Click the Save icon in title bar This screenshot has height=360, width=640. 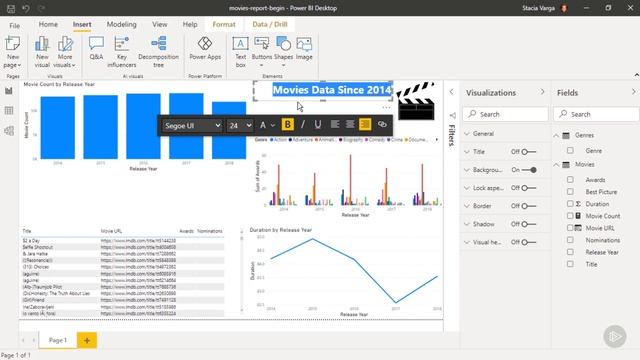[11, 8]
